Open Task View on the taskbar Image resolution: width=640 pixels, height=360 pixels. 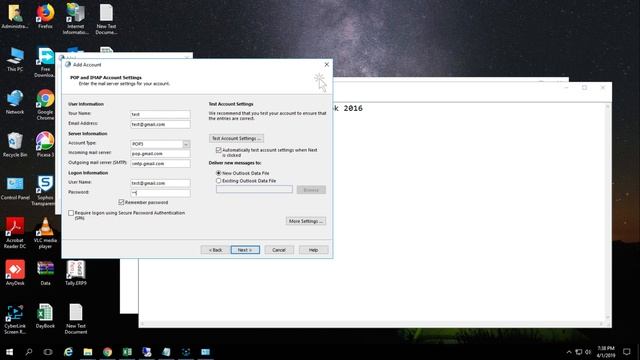pos(48,352)
